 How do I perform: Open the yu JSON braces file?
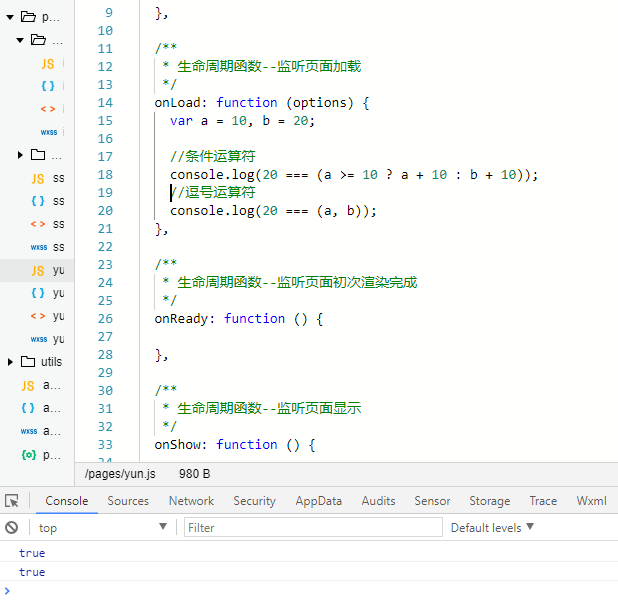pyautogui.click(x=48, y=293)
